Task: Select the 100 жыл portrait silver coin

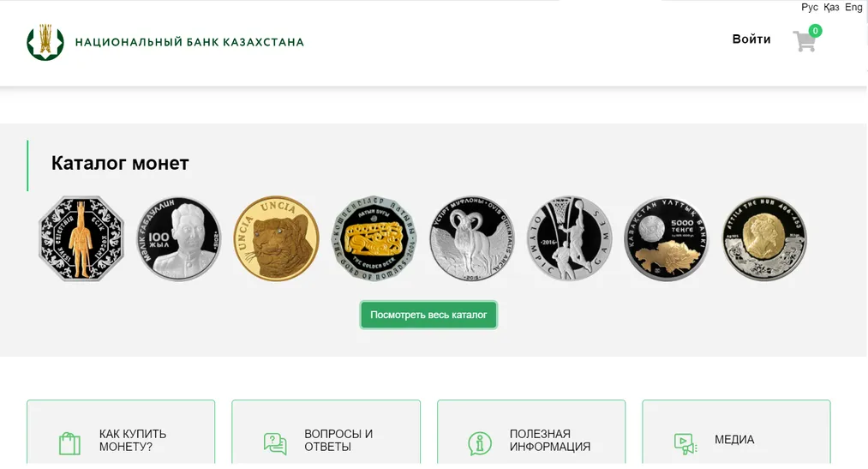Action: click(x=180, y=239)
